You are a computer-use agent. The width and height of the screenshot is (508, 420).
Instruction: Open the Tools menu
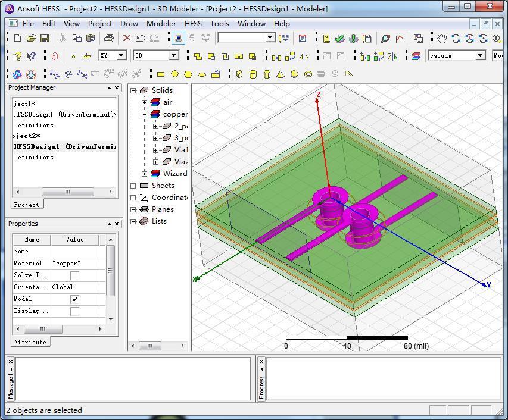220,24
